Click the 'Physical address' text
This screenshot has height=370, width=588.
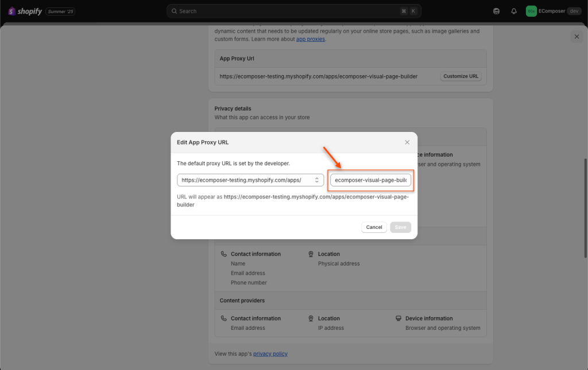click(x=339, y=264)
